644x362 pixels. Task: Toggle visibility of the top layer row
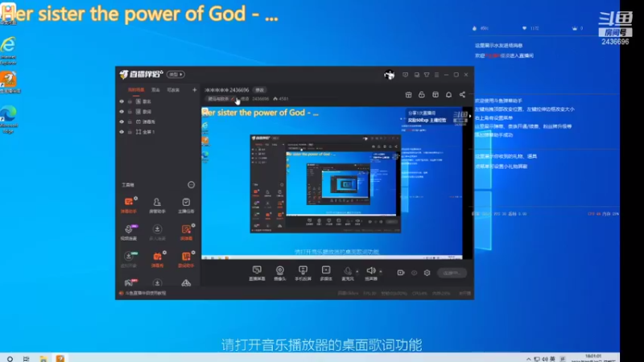coord(122,101)
